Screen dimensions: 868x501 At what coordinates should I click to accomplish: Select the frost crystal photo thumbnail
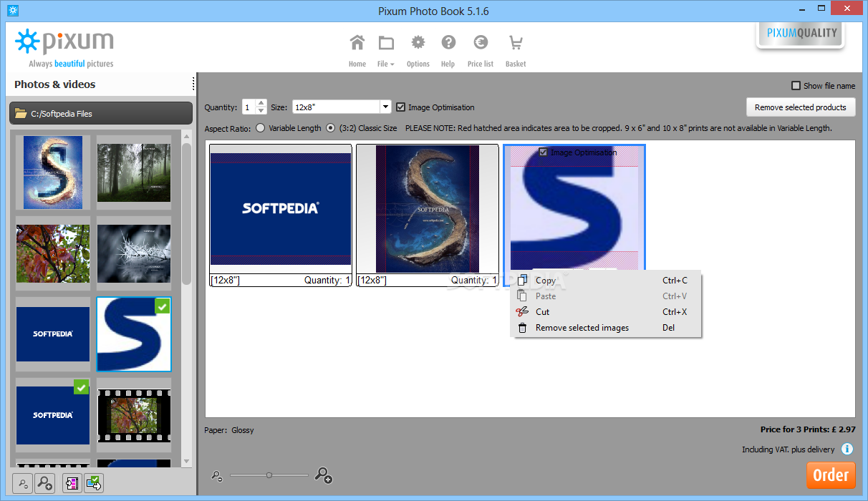(x=134, y=253)
